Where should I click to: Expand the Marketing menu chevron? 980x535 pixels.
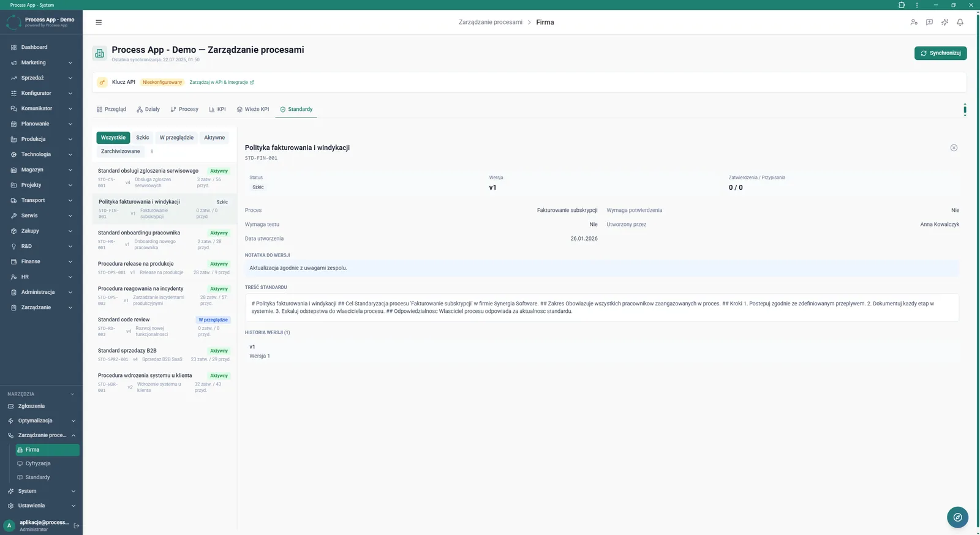70,62
